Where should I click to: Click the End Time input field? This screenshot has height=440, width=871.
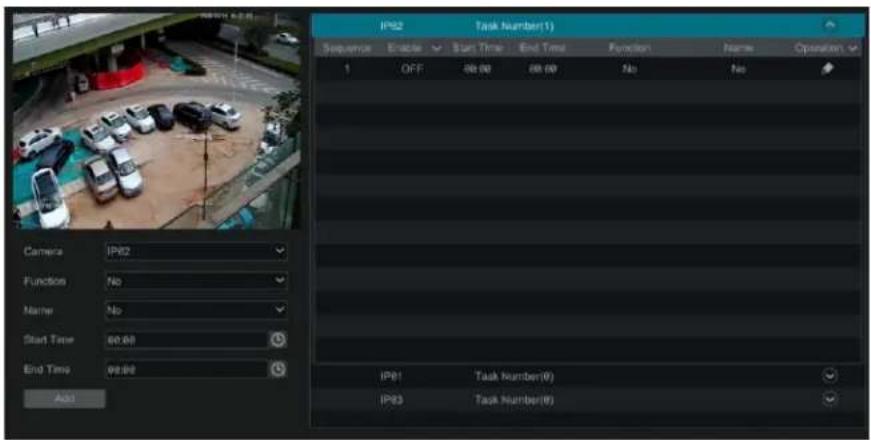tap(186, 369)
